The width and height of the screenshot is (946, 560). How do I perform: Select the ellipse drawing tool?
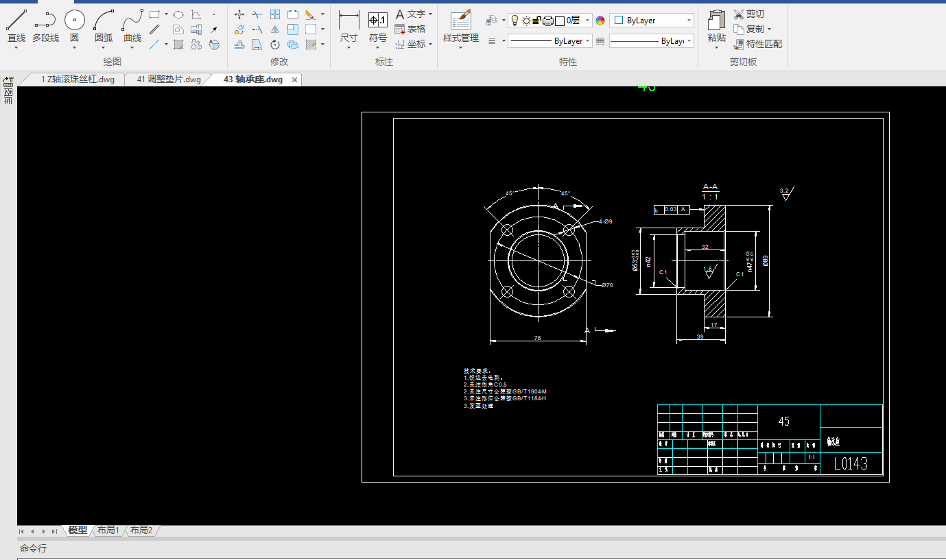pyautogui.click(x=178, y=14)
